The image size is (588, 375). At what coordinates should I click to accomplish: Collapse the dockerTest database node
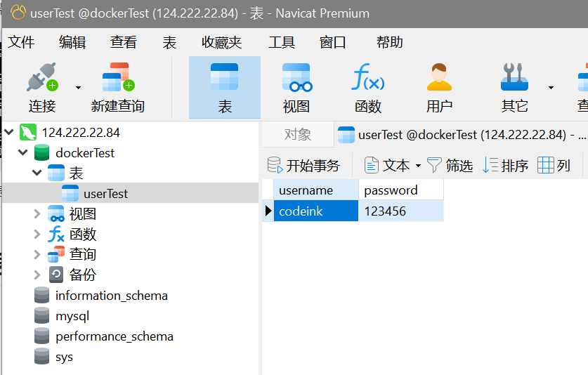(x=23, y=152)
